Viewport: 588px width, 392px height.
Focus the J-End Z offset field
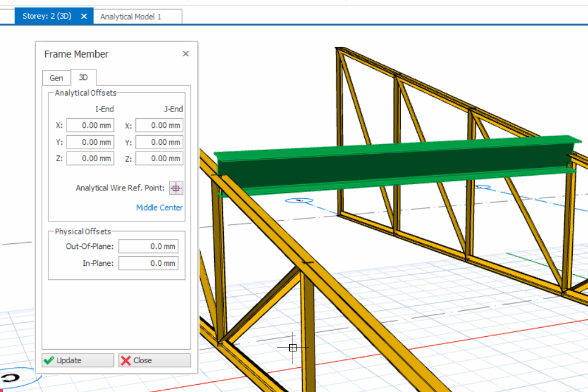coord(160,158)
